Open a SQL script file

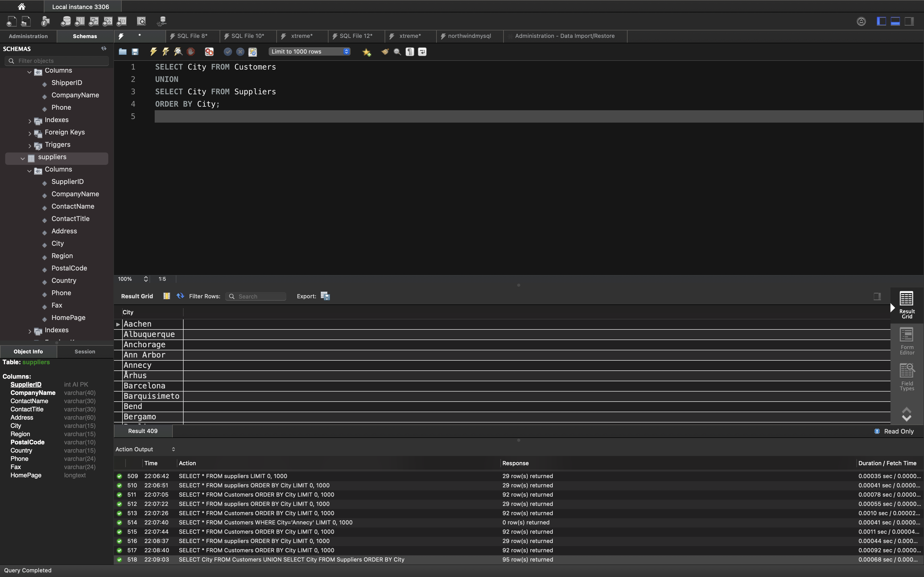tap(122, 52)
